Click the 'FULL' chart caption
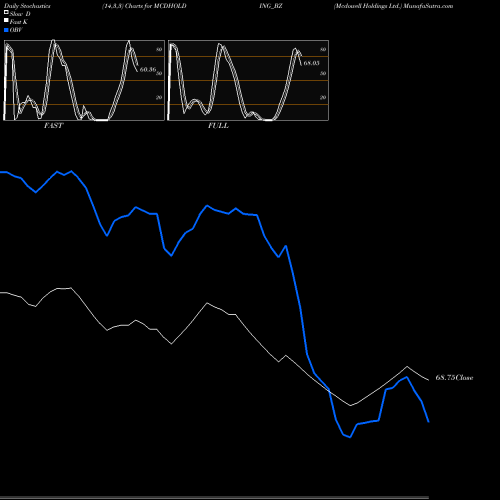 click(218, 126)
